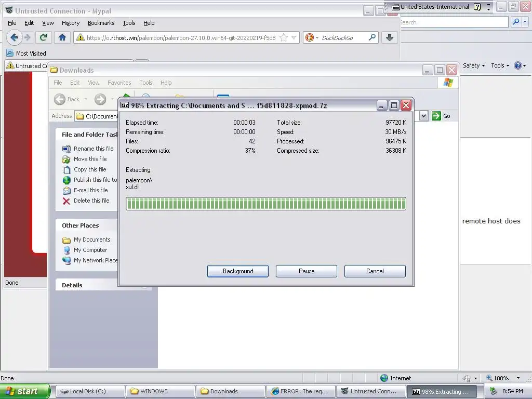Select Publish this file to the Web

(90, 180)
